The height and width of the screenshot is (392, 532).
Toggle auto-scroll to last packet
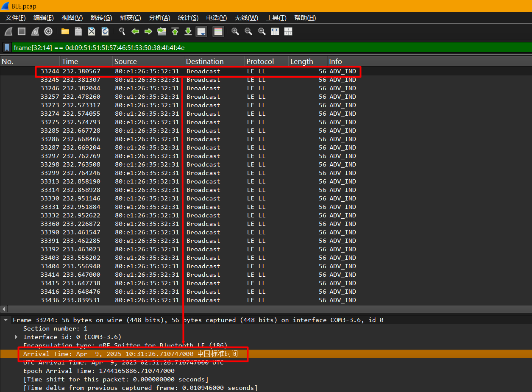(x=201, y=31)
